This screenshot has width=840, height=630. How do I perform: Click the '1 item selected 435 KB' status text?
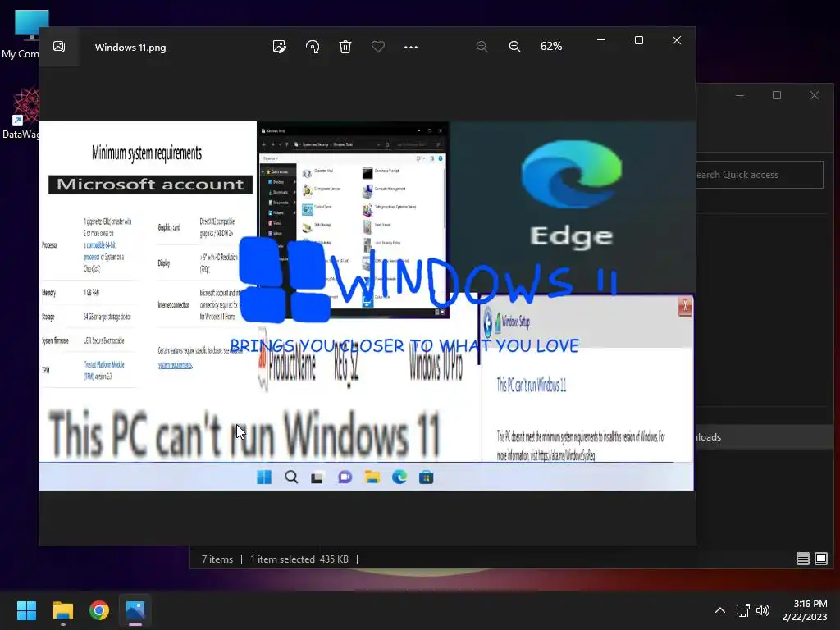pyautogui.click(x=299, y=559)
